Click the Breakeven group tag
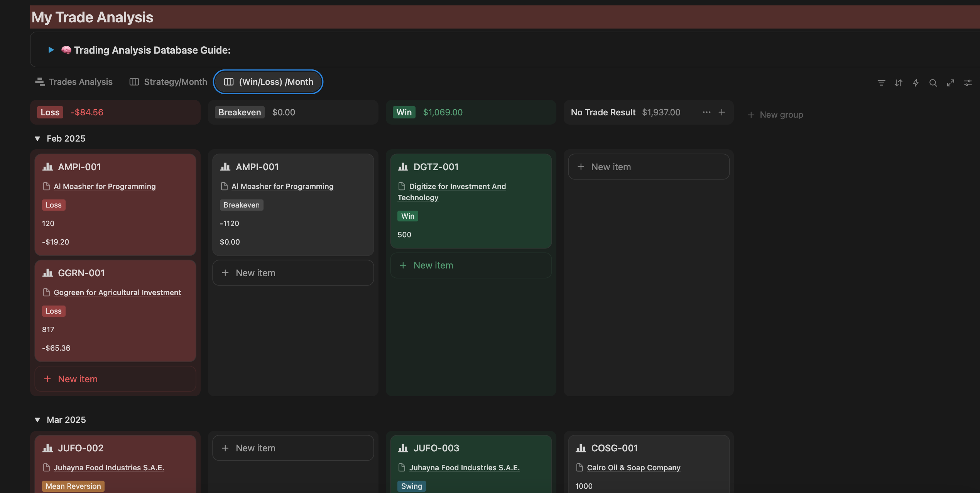The height and width of the screenshot is (493, 980). coord(240,112)
